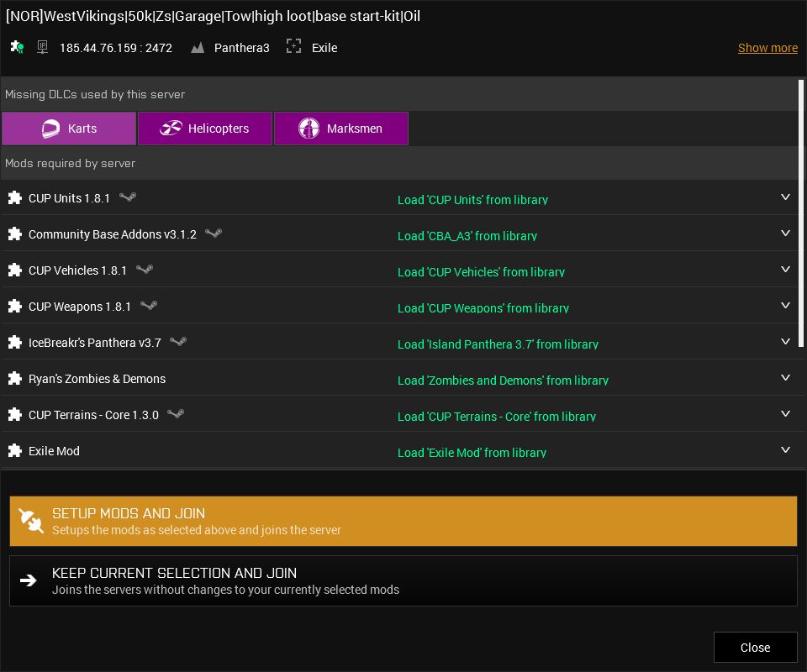The height and width of the screenshot is (672, 807).
Task: Click the CUP Units 1.8.1 mod name
Action: pyautogui.click(x=69, y=198)
